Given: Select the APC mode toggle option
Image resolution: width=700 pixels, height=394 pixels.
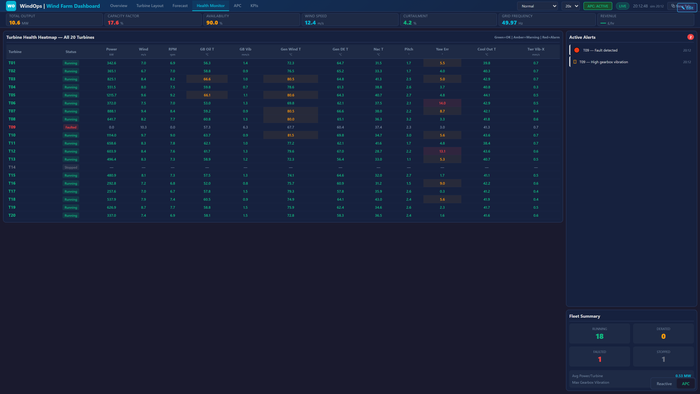Looking at the screenshot, I should click(685, 384).
